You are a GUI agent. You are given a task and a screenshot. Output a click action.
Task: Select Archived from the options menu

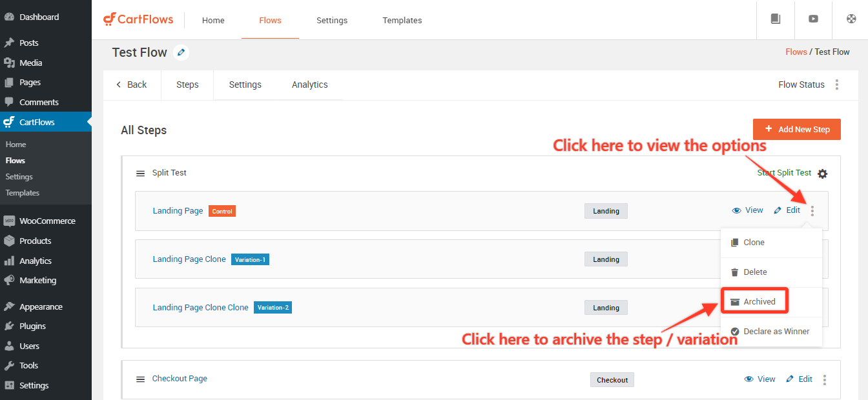tap(754, 301)
